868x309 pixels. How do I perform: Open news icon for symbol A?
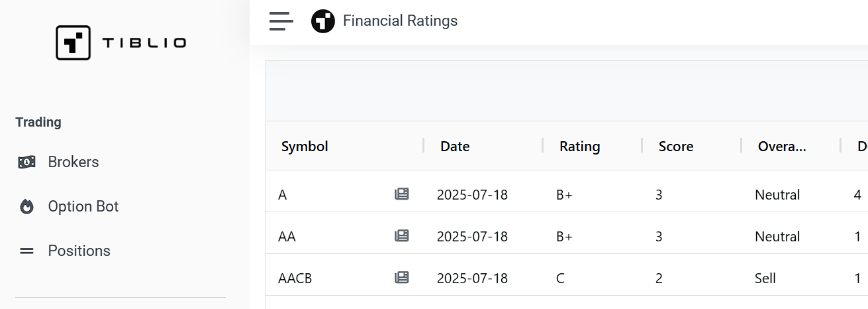402,194
